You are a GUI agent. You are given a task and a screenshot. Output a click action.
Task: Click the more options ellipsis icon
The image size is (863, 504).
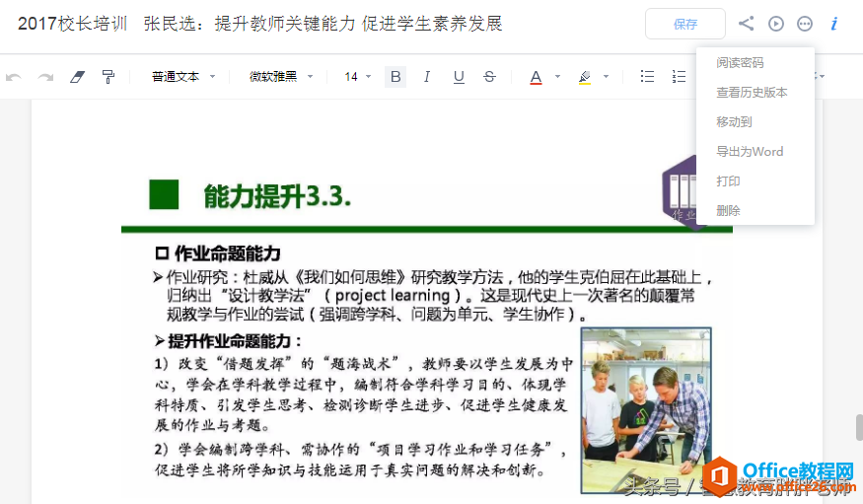805,24
